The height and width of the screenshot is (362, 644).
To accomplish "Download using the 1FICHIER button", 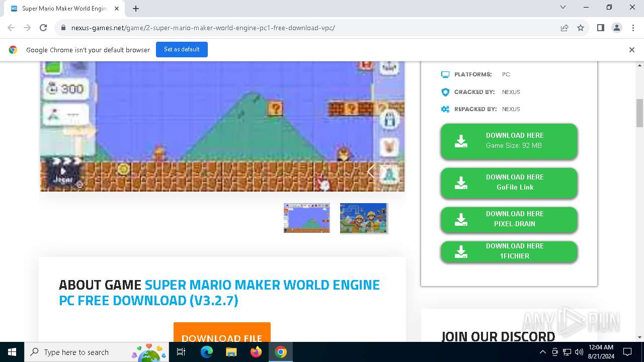I will pos(509,251).
